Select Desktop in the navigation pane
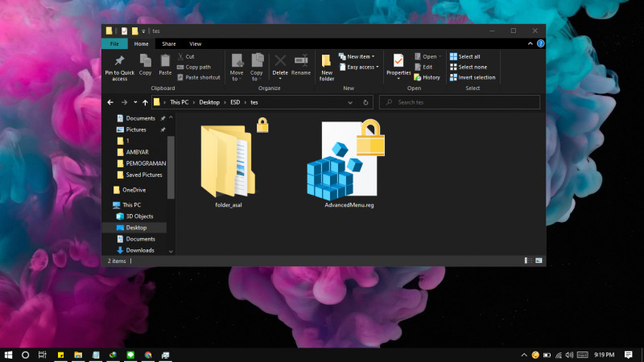 tap(136, 228)
